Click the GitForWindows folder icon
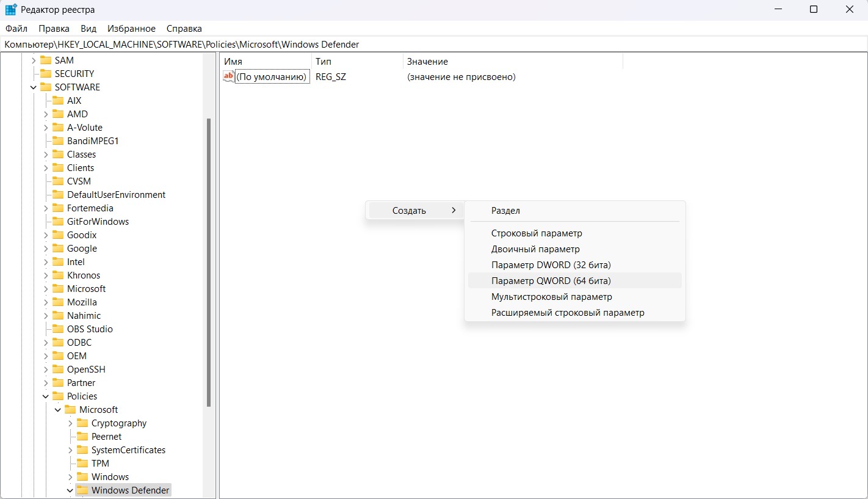Viewport: 868px width, 499px height. [58, 221]
